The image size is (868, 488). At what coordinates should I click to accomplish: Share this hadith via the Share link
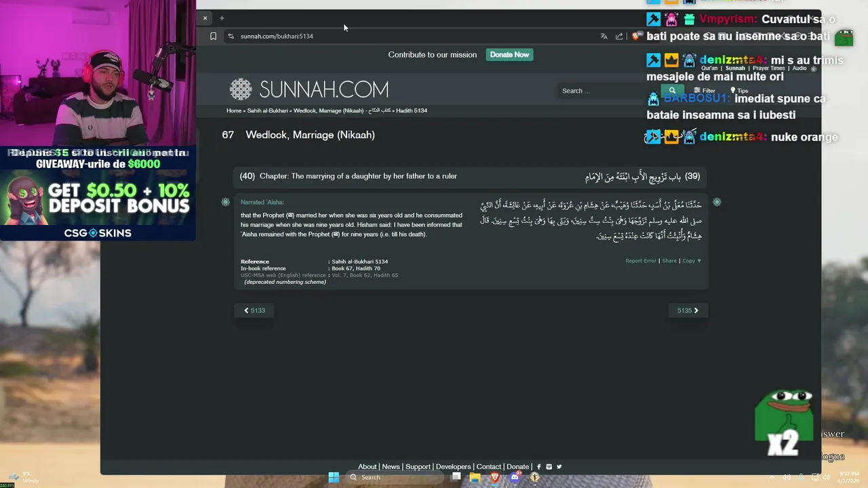click(669, 261)
